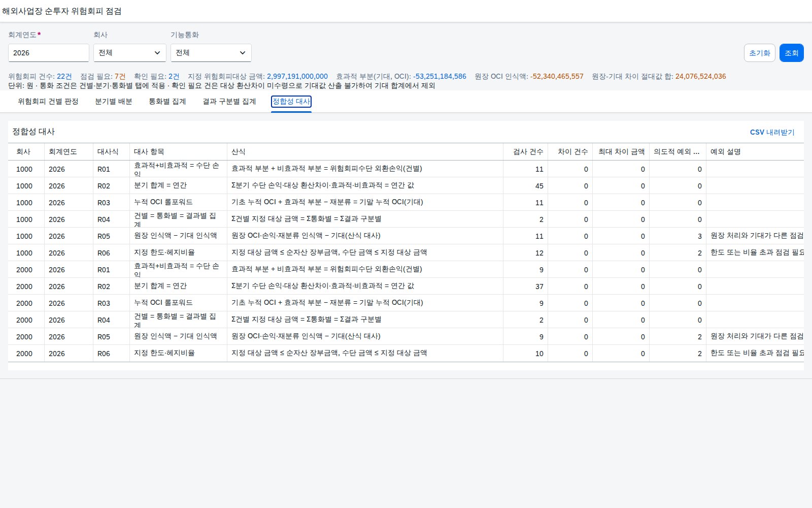This screenshot has width=812, height=508.
Task: Open the 기능통화 dropdown
Action: 211,53
